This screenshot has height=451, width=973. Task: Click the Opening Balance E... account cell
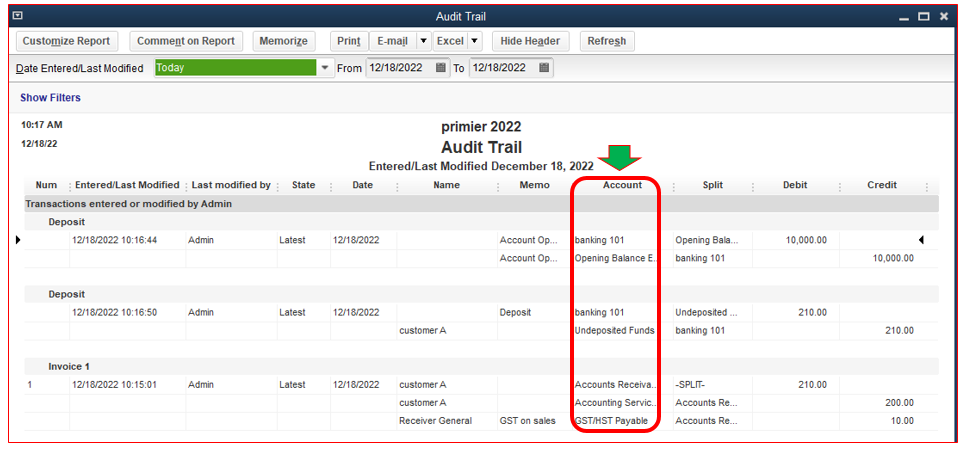[x=615, y=258]
